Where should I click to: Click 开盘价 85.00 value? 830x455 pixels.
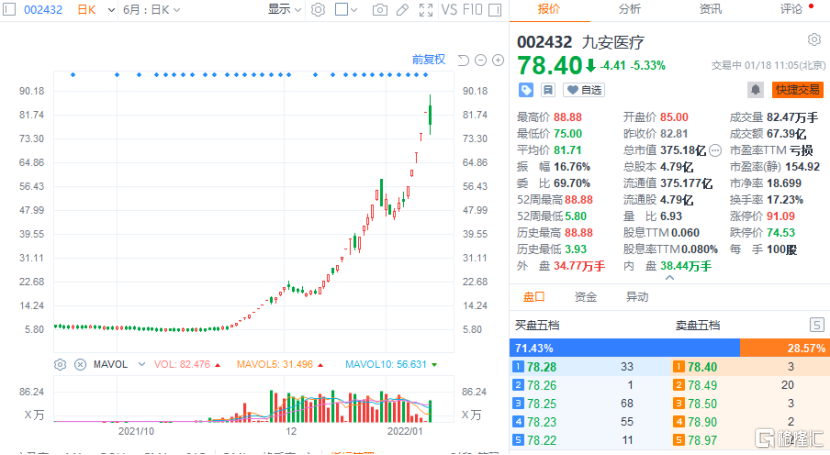click(674, 117)
